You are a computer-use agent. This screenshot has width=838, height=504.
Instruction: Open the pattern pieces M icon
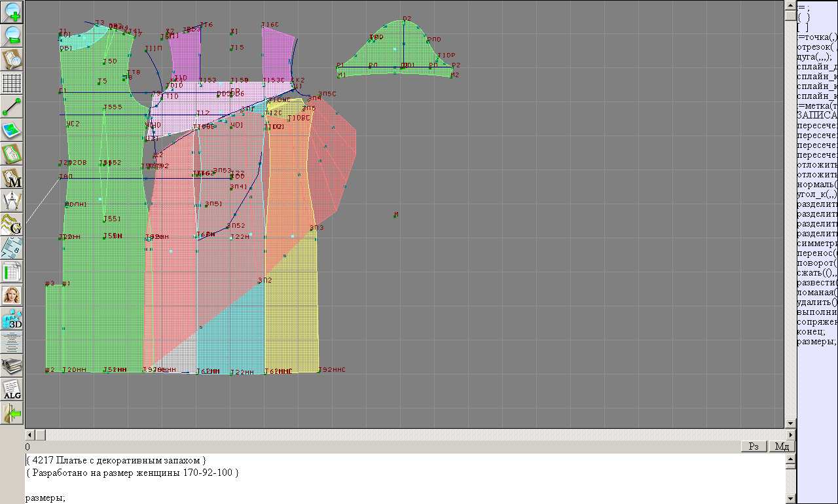point(12,177)
